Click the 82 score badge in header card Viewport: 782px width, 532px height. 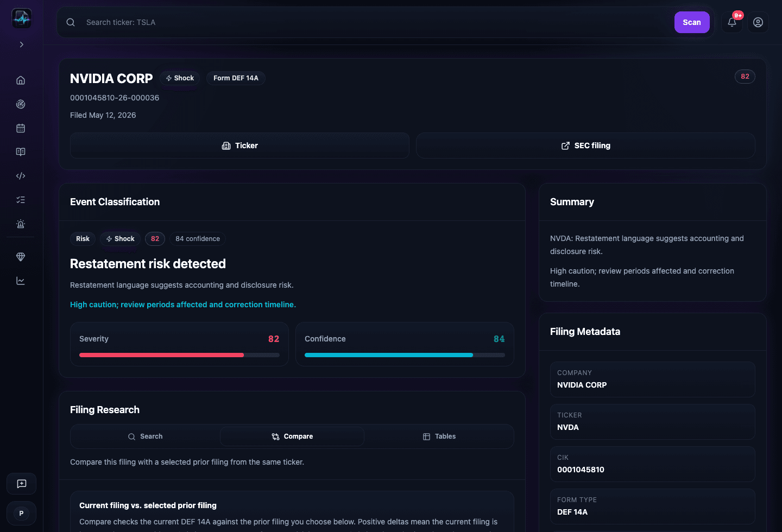pyautogui.click(x=745, y=77)
